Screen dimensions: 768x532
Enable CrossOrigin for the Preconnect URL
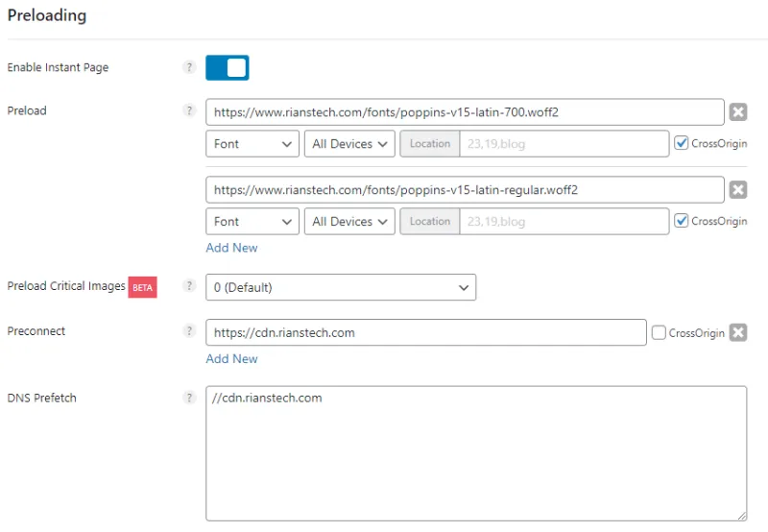click(x=659, y=332)
